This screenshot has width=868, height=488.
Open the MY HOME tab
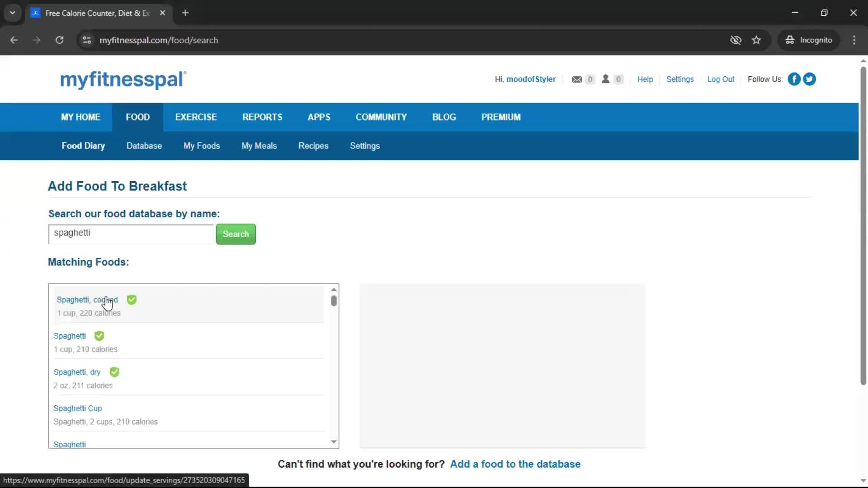pos(81,117)
